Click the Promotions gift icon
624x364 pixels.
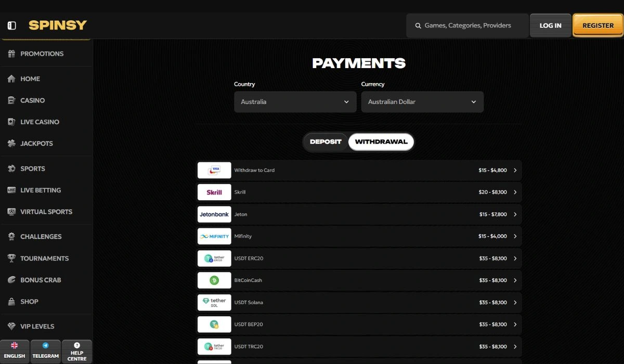coord(11,54)
